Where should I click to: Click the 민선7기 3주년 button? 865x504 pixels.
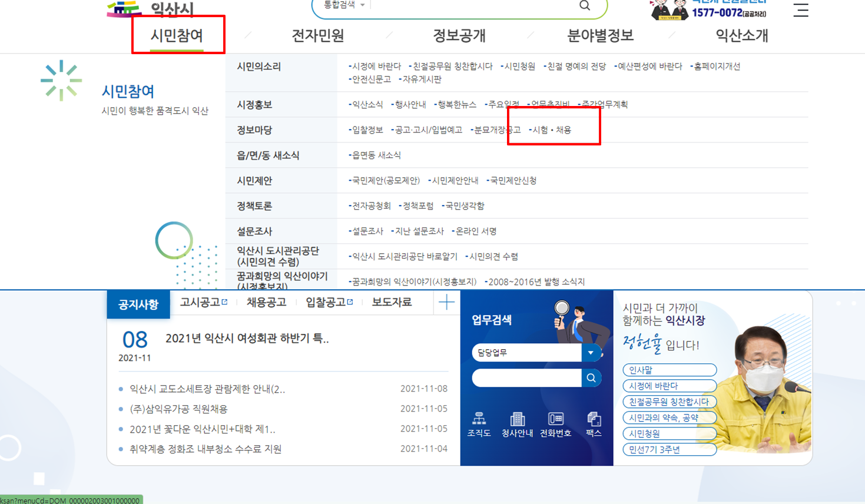tap(670, 450)
